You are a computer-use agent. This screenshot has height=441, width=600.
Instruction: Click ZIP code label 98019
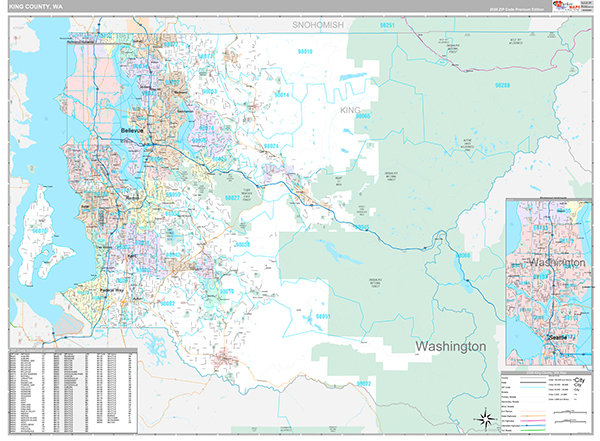[305, 51]
